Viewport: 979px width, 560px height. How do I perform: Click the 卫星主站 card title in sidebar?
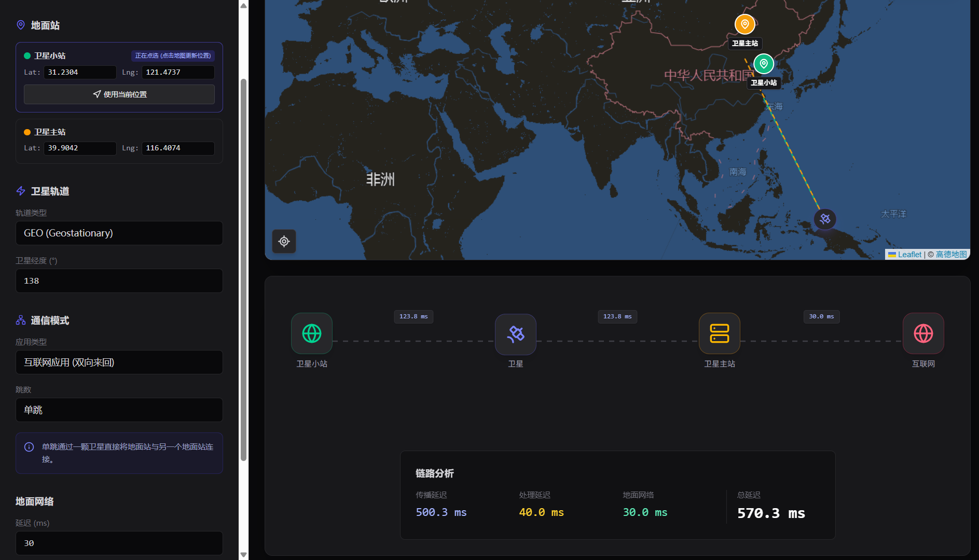tap(50, 132)
